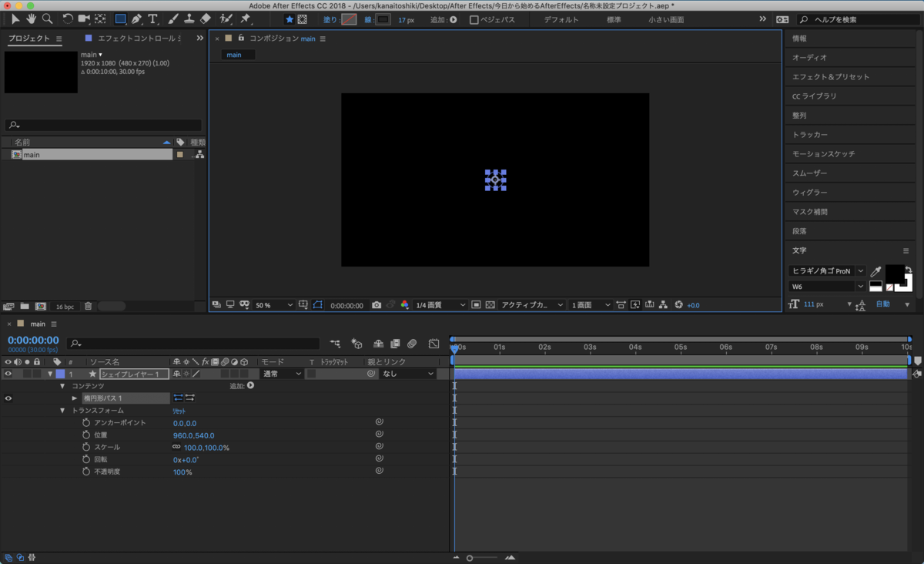Take a snapshot with camera icon

point(377,305)
